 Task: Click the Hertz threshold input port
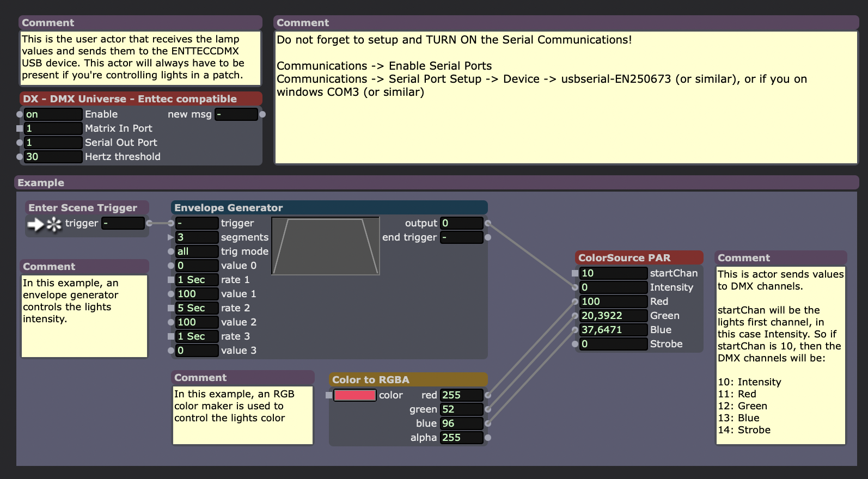(x=20, y=157)
